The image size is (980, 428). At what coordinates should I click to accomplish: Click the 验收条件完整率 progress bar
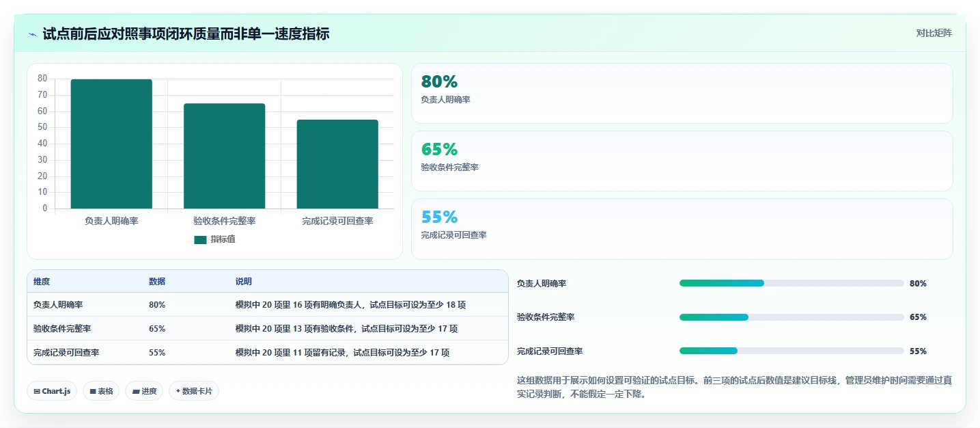[792, 317]
